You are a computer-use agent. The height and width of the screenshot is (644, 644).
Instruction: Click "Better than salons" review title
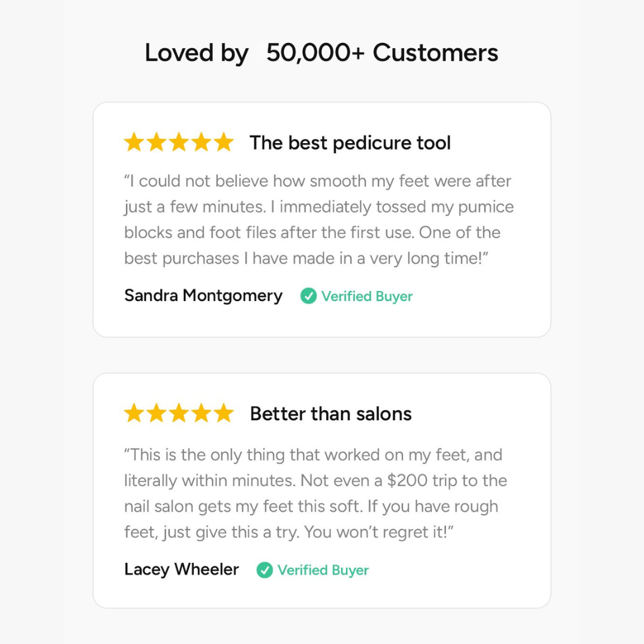331,414
